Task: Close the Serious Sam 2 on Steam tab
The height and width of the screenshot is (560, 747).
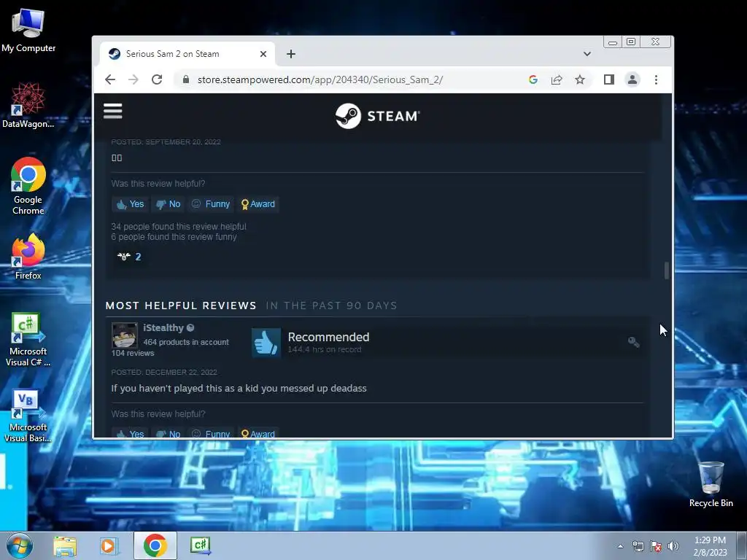Action: click(x=263, y=54)
